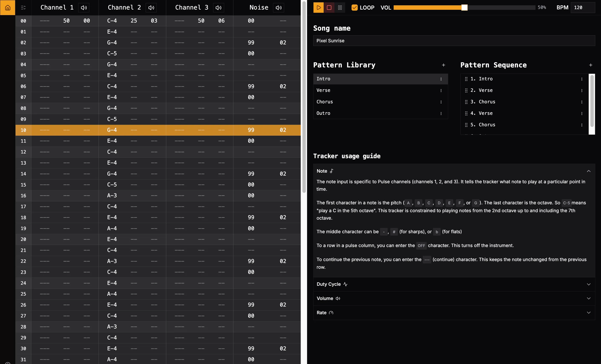
Task: Click the BPM input field showing 120
Action: point(583,8)
